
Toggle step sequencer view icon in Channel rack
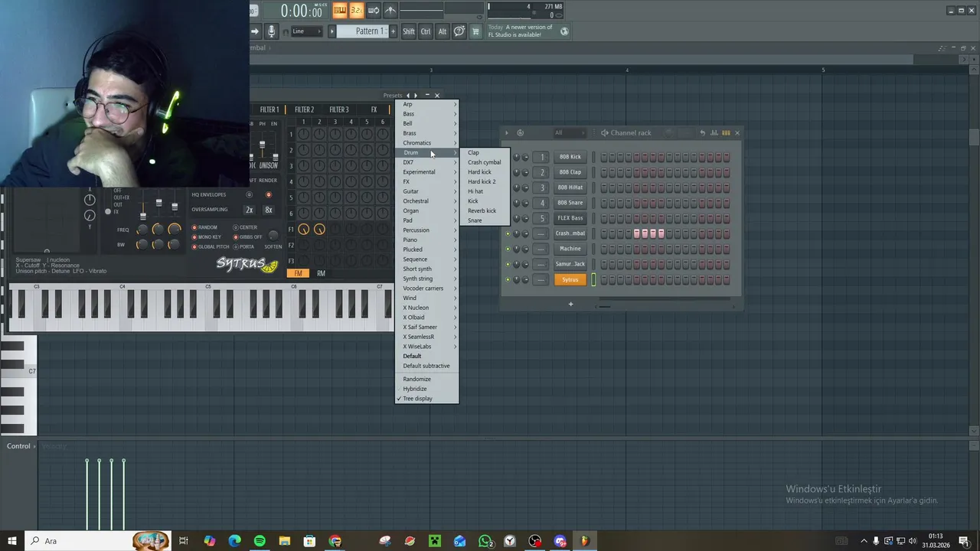coord(726,133)
